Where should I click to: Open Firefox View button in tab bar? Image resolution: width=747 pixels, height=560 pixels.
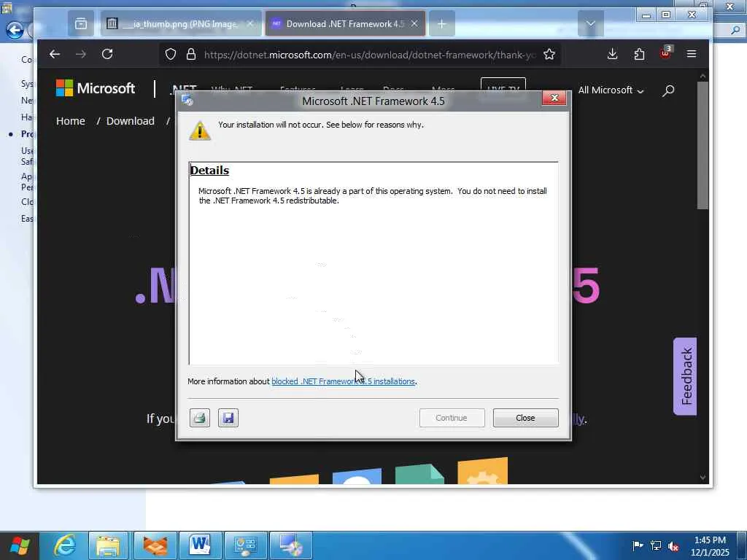pyautogui.click(x=81, y=23)
